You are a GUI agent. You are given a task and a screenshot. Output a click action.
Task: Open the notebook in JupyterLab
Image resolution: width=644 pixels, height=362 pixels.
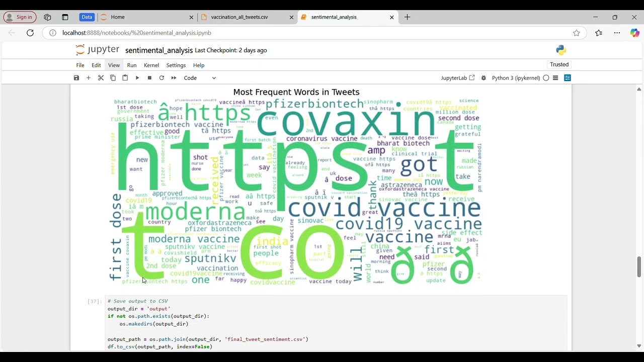458,78
